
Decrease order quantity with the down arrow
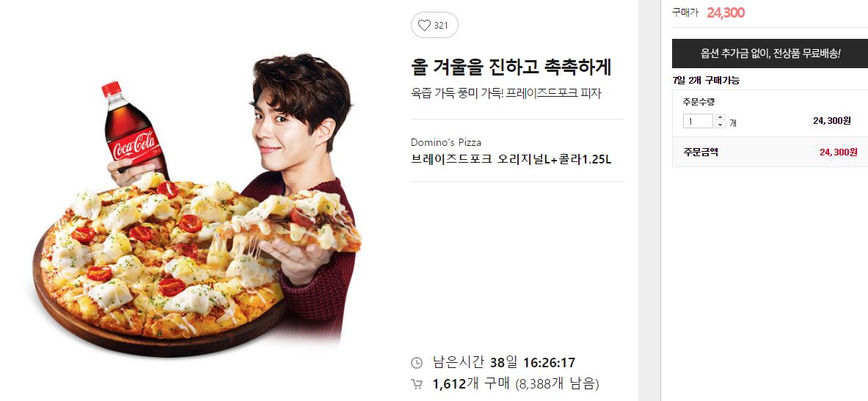pyautogui.click(x=720, y=125)
